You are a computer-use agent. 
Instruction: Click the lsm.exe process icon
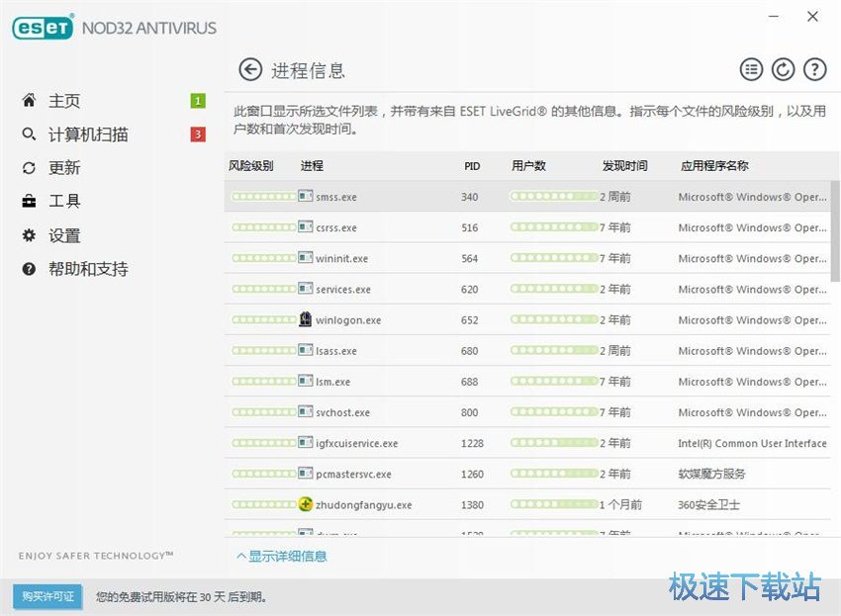[305, 381]
